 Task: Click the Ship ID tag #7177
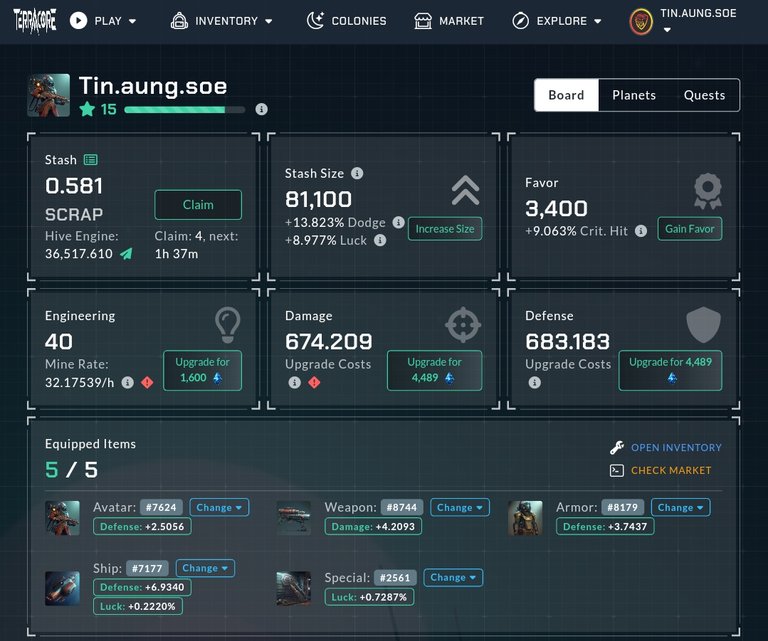147,568
